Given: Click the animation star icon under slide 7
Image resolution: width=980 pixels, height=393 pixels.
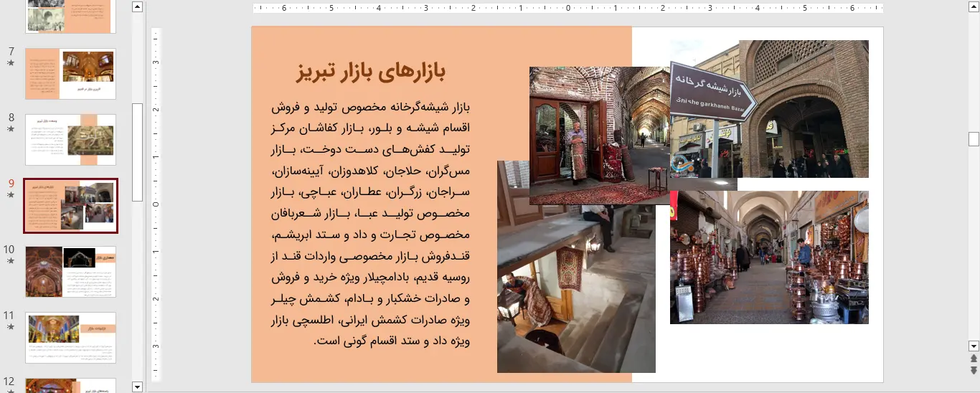Looking at the screenshot, I should (11, 63).
